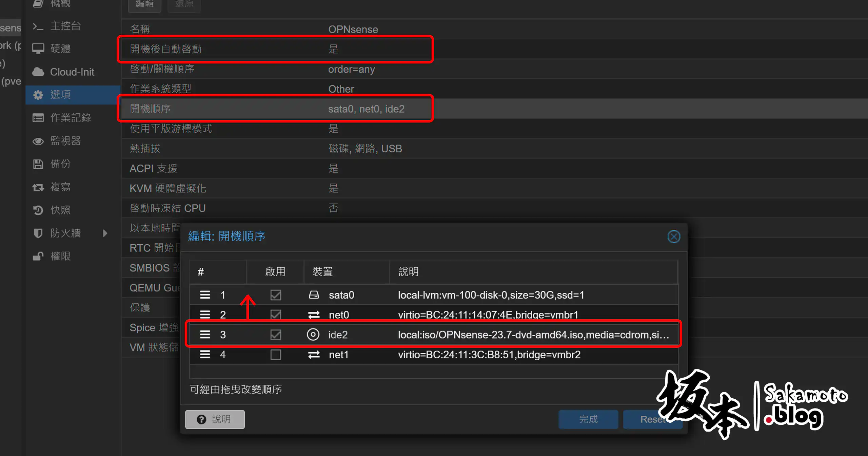
Task: Open the 主控台 console panel
Action: [65, 26]
